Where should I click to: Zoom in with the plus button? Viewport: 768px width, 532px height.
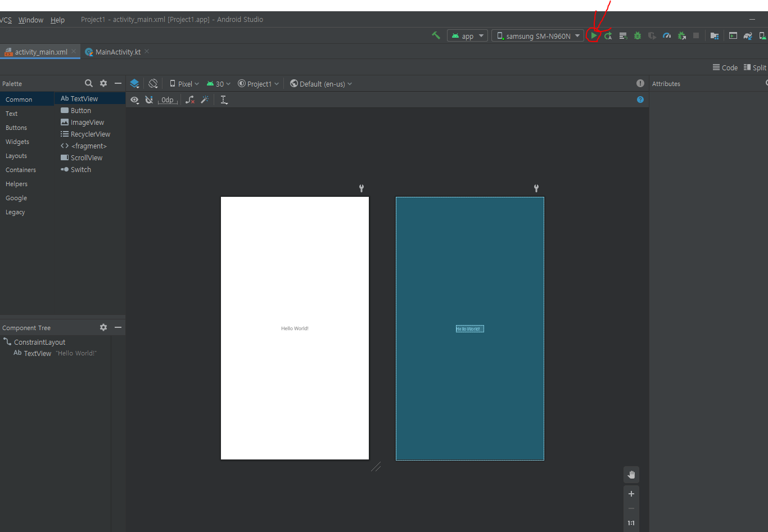[x=631, y=494]
